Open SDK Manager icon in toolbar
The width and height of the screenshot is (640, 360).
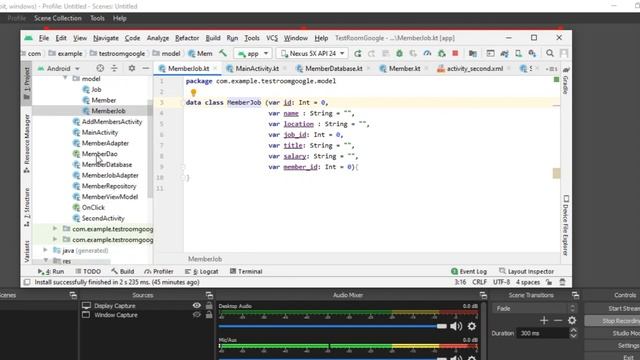532,53
